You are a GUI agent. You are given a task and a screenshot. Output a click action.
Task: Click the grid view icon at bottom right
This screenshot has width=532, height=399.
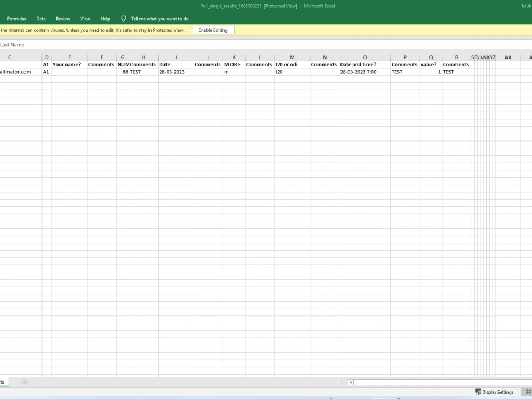(527, 392)
